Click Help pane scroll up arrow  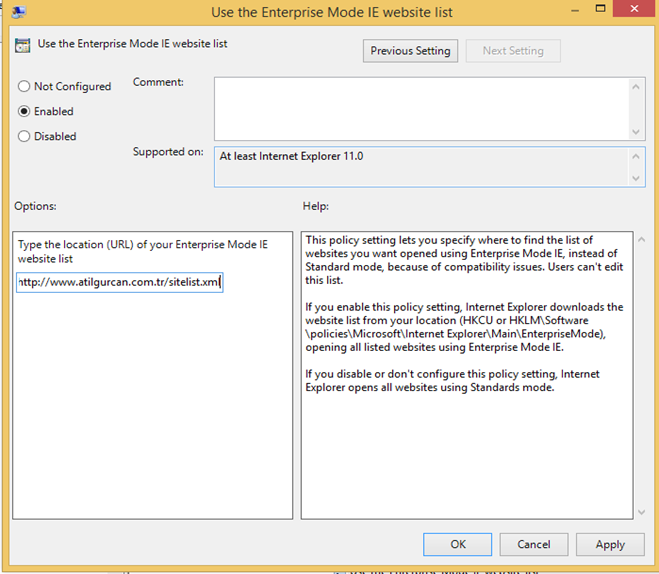tap(641, 240)
